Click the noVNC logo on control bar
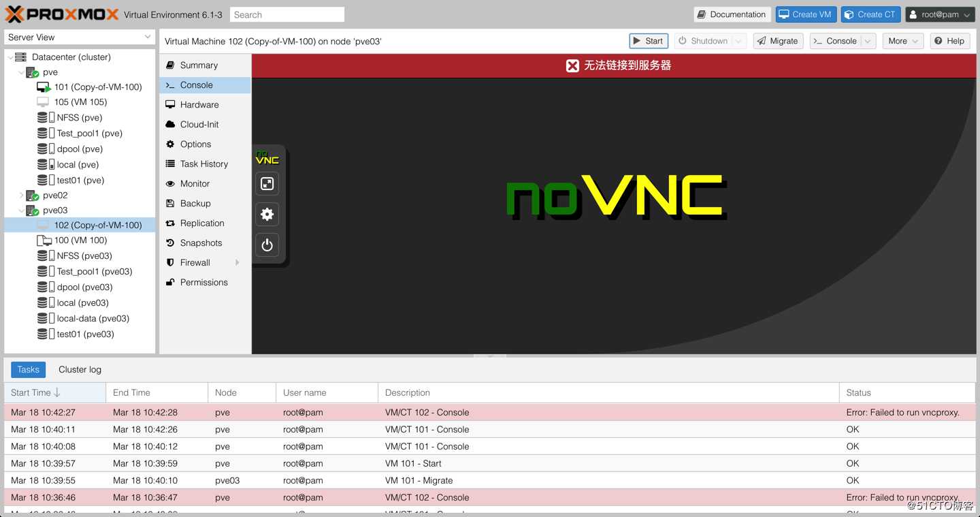 [267, 158]
